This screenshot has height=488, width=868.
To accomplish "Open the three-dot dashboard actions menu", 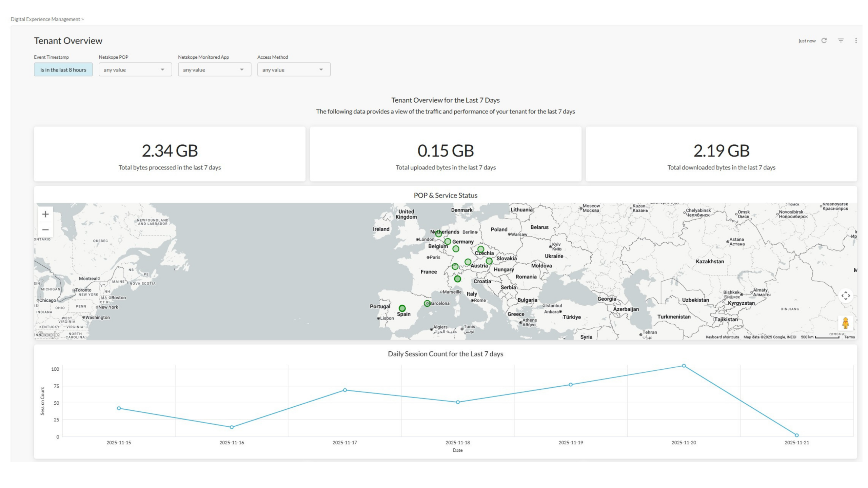I will pyautogui.click(x=856, y=41).
